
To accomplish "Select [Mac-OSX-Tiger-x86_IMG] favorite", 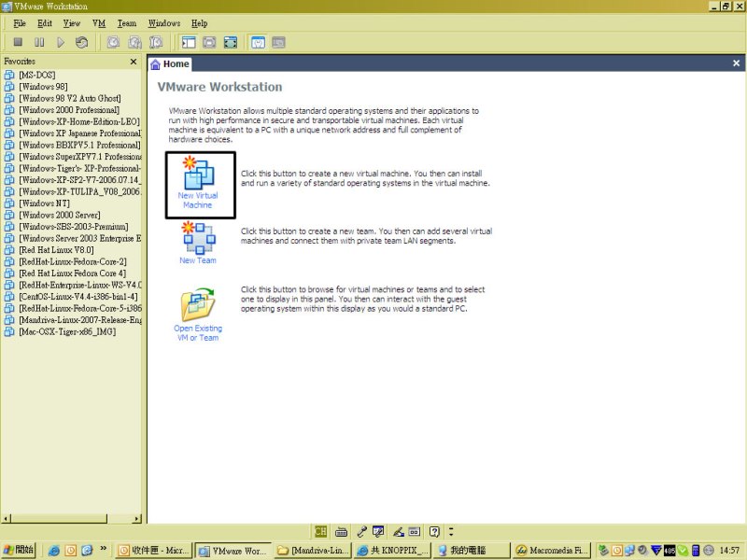I will [x=67, y=331].
